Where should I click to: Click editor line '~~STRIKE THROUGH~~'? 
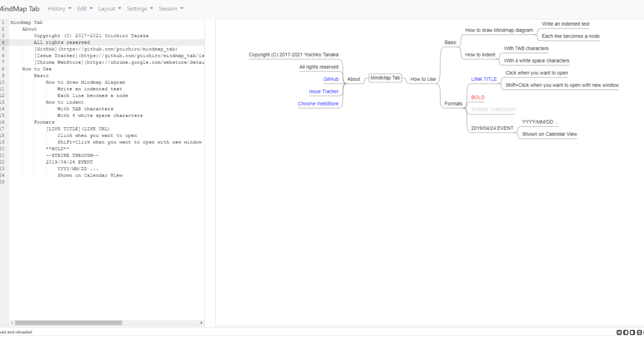point(72,155)
